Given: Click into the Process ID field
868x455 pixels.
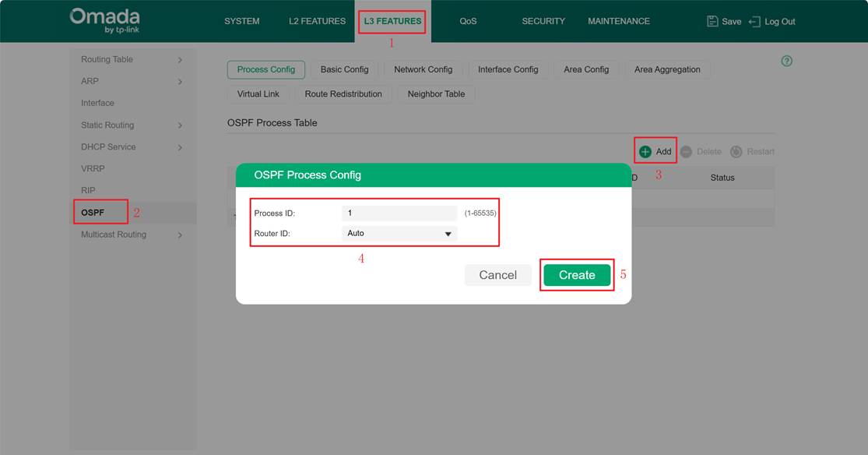Looking at the screenshot, I should pos(399,213).
